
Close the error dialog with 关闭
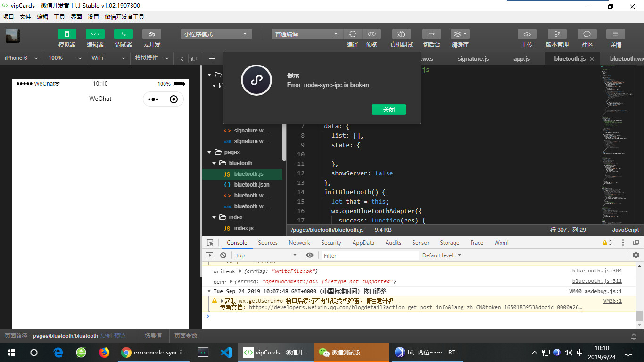pyautogui.click(x=389, y=109)
